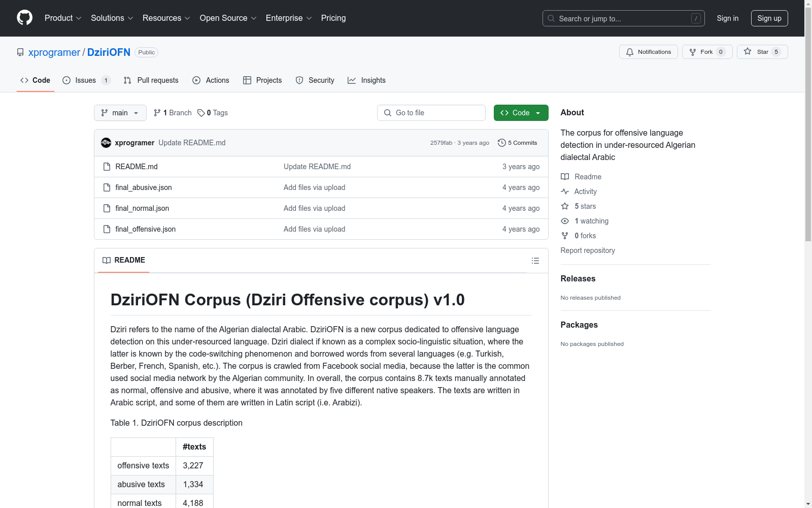The height and width of the screenshot is (508, 812).
Task: Expand the Product menu
Action: pos(63,18)
